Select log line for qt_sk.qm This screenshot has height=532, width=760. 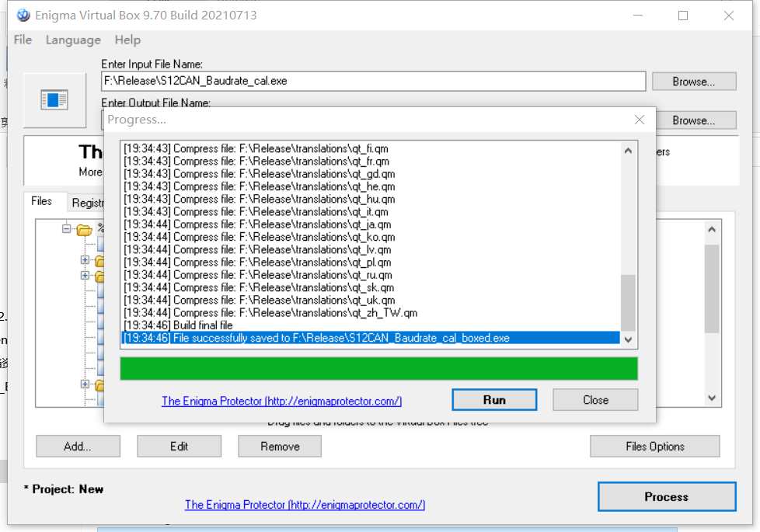[371, 287]
